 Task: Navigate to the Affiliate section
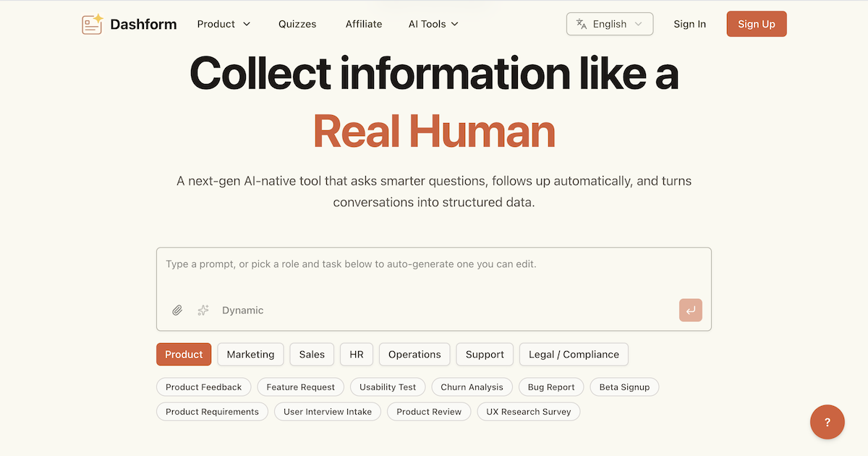[363, 24]
